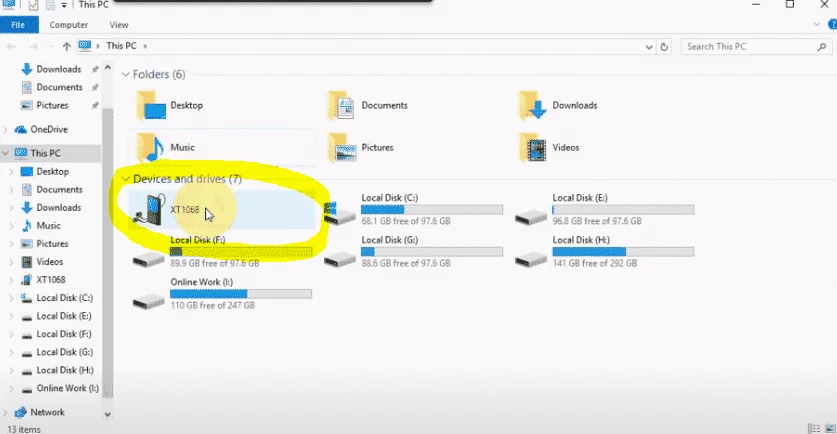Select XT1068 in the navigation pane

click(x=51, y=280)
